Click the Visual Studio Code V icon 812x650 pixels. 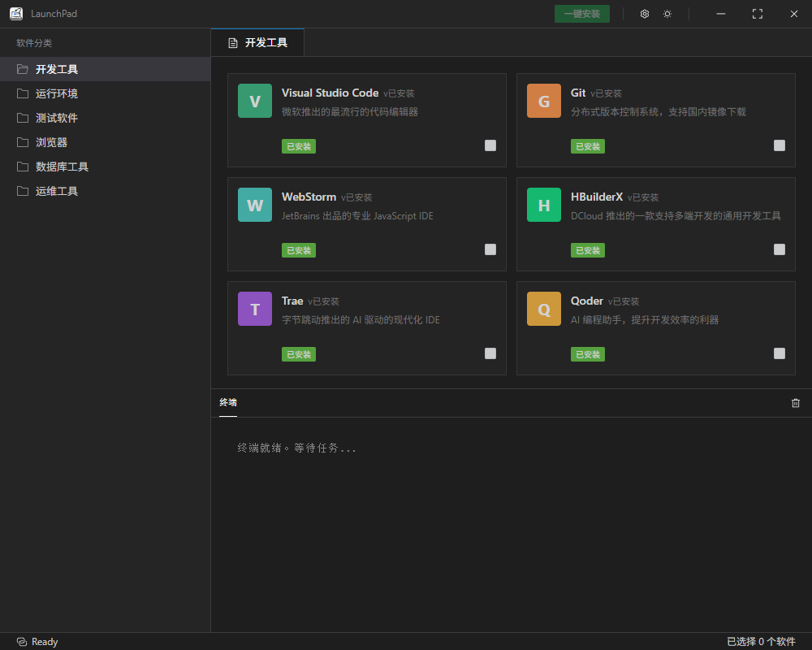[x=255, y=101]
